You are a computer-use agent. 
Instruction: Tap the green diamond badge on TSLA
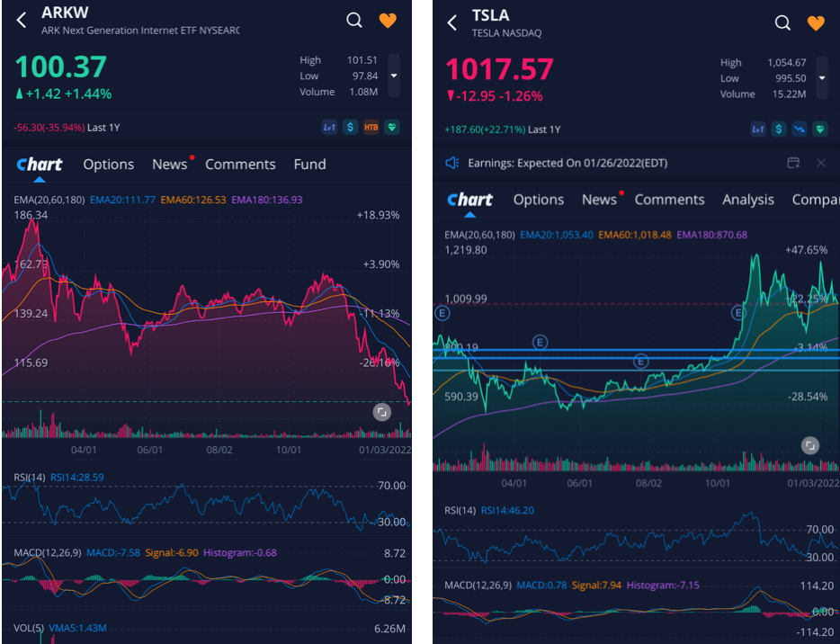[x=820, y=130]
